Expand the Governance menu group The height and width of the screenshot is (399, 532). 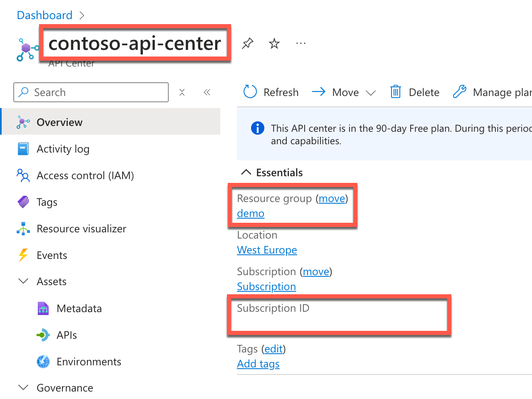click(24, 388)
